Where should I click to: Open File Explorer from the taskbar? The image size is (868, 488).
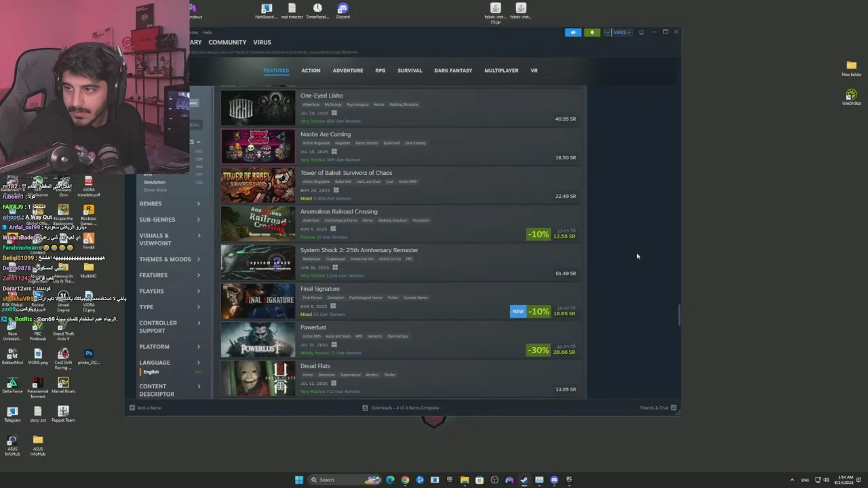tap(465, 480)
